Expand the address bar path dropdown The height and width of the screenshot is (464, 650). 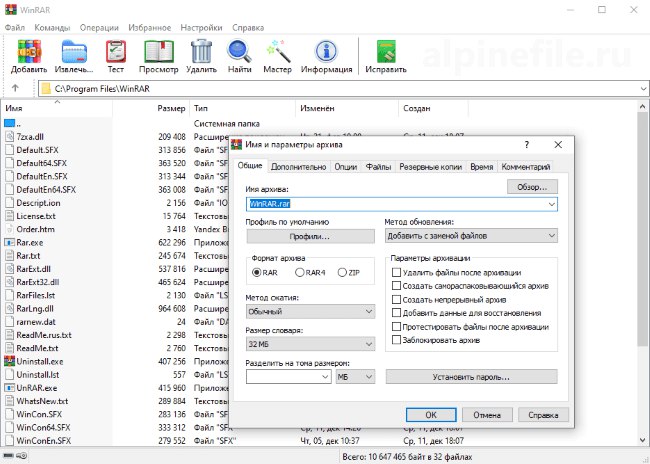coord(643,88)
